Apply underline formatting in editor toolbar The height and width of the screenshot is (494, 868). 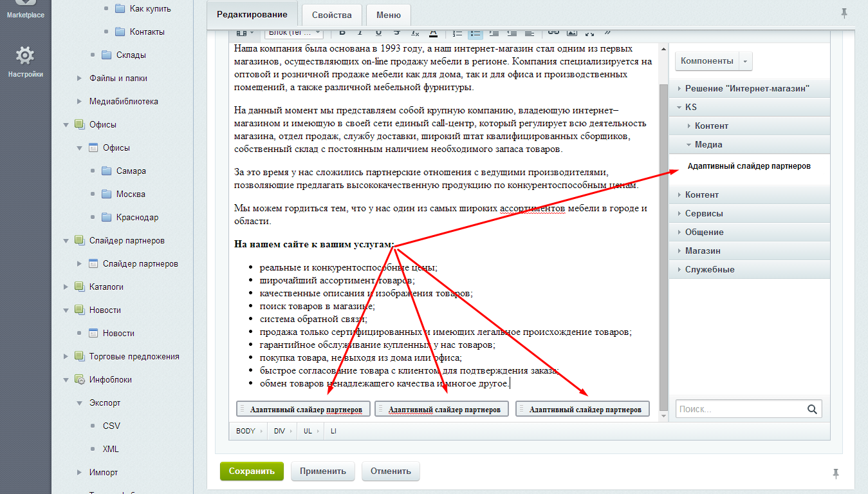tap(378, 32)
